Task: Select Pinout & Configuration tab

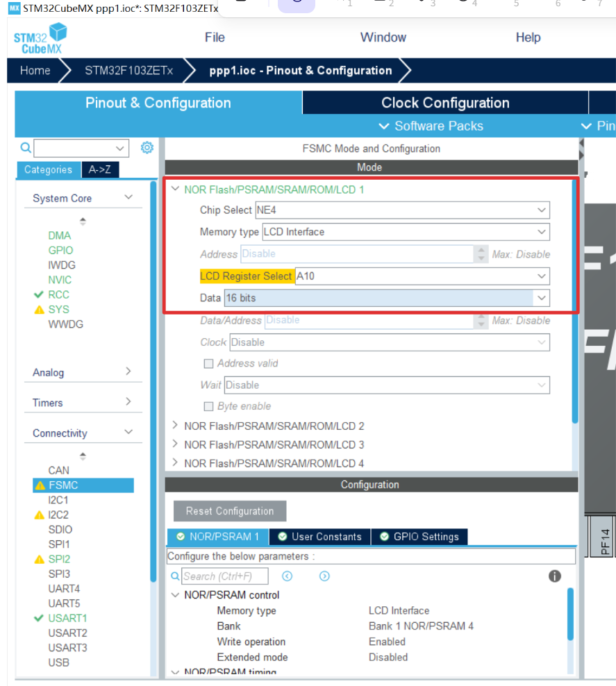Action: point(158,103)
